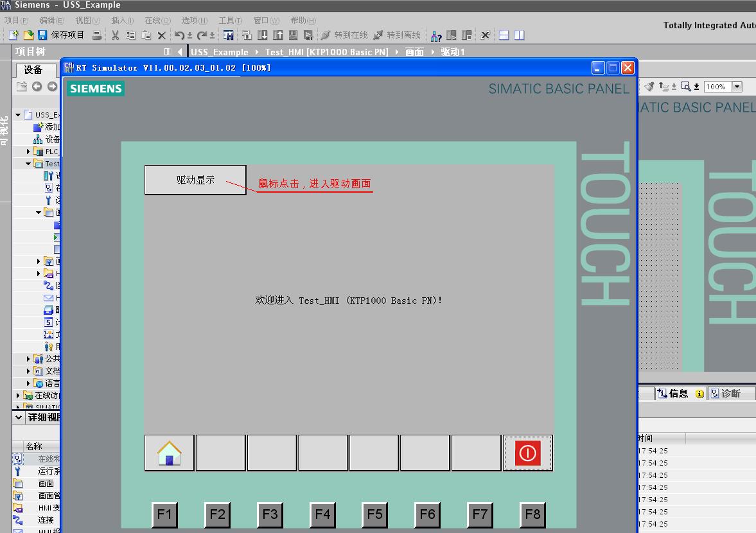Open the redo history dropdown arrow
This screenshot has height=533, width=756.
(x=212, y=35)
